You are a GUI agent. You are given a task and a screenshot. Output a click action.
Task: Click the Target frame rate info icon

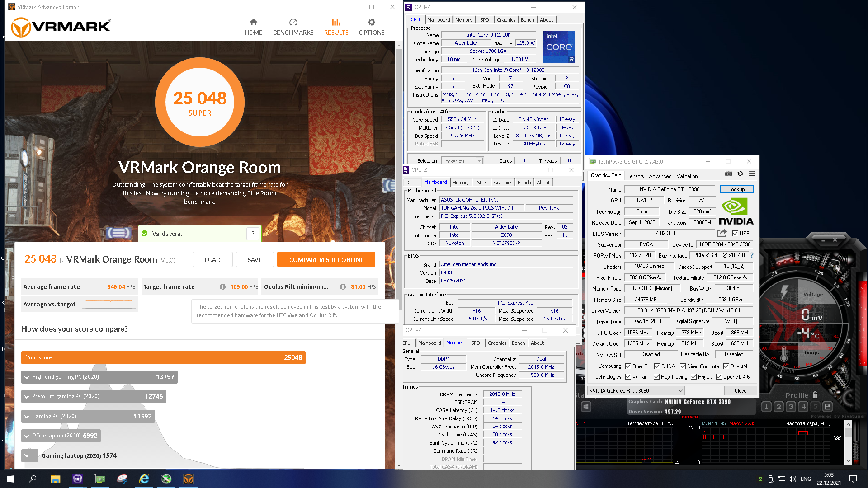[x=222, y=287]
